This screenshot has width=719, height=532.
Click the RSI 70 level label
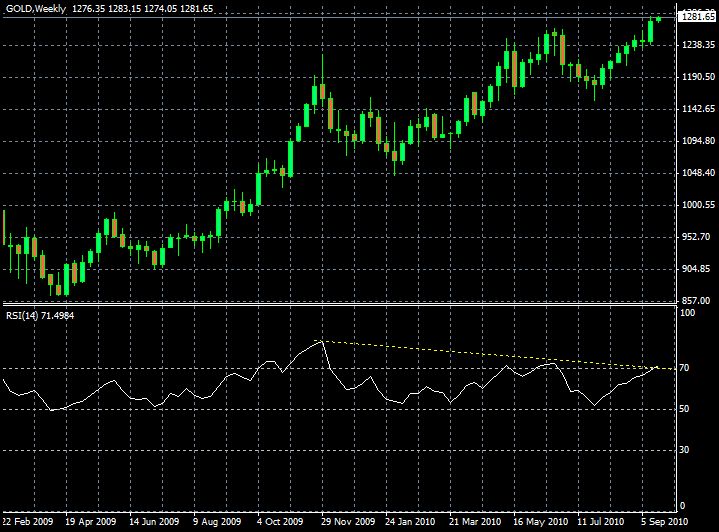click(x=684, y=369)
